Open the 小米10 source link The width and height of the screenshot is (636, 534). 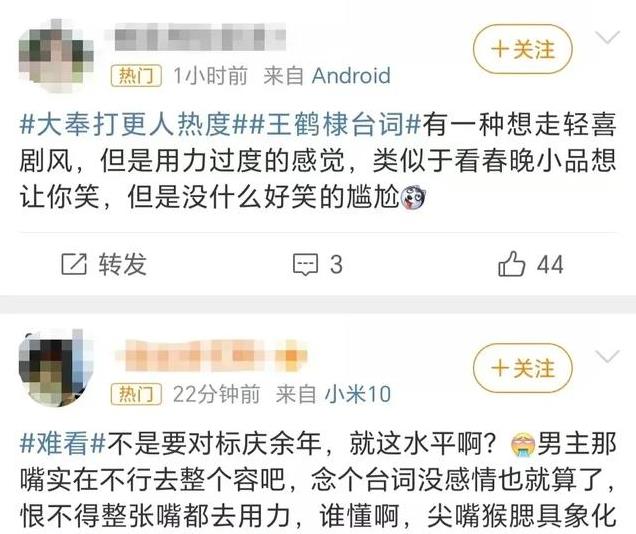click(x=358, y=394)
